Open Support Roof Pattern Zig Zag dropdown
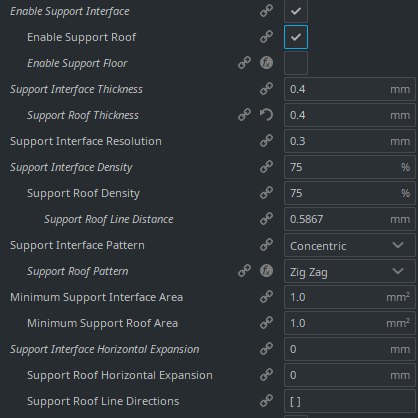This screenshot has height=418, width=418. [x=350, y=271]
